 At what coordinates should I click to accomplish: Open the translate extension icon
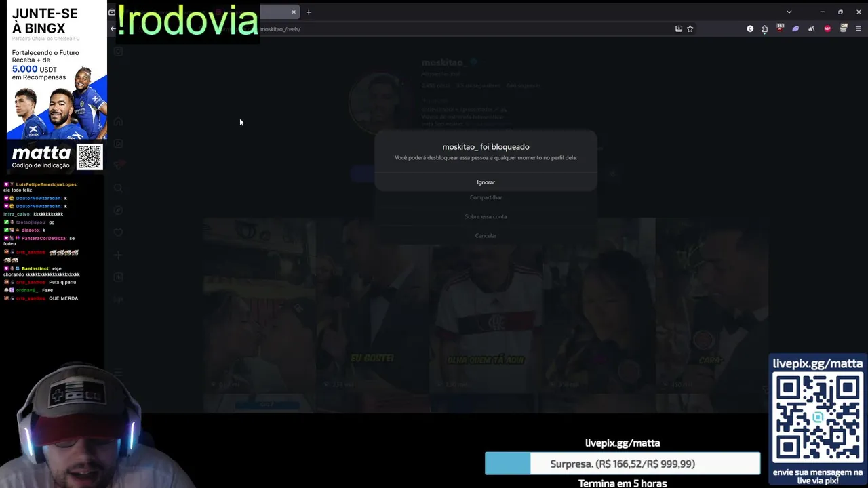(811, 28)
